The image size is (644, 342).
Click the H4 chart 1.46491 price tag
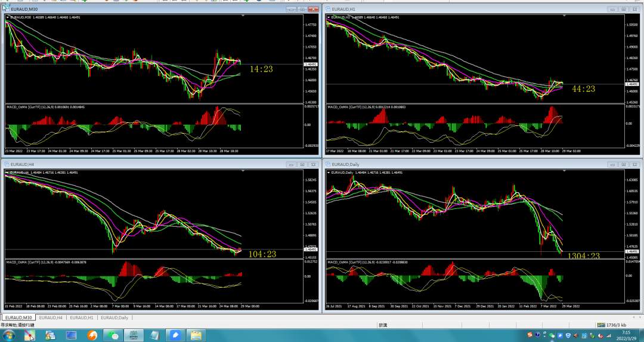pyautogui.click(x=309, y=249)
